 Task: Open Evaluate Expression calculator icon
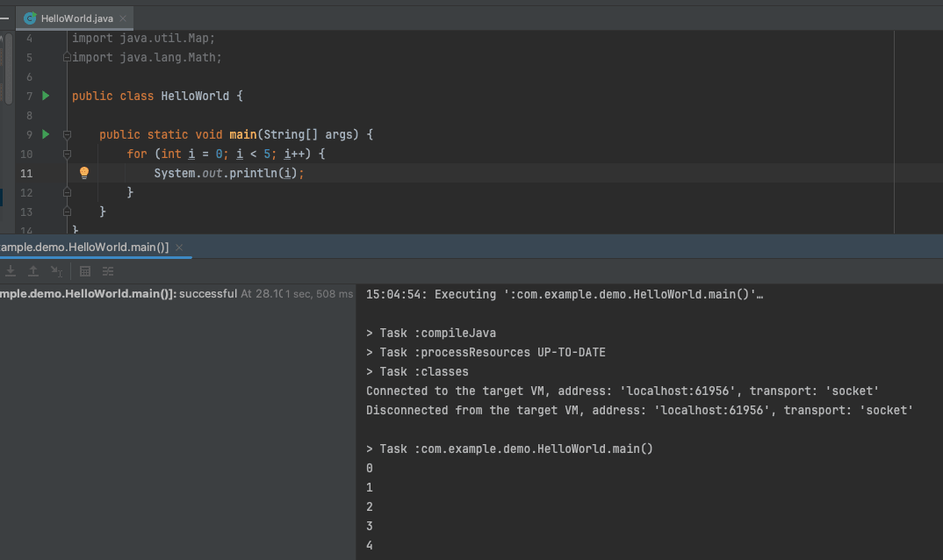(x=85, y=271)
